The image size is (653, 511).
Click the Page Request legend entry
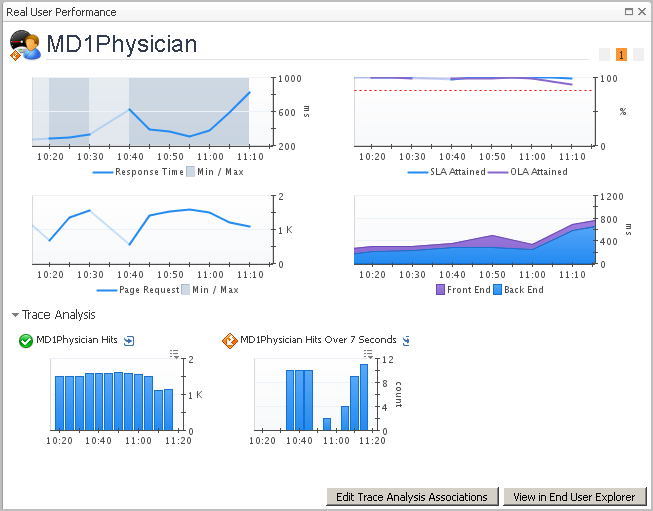(x=138, y=289)
